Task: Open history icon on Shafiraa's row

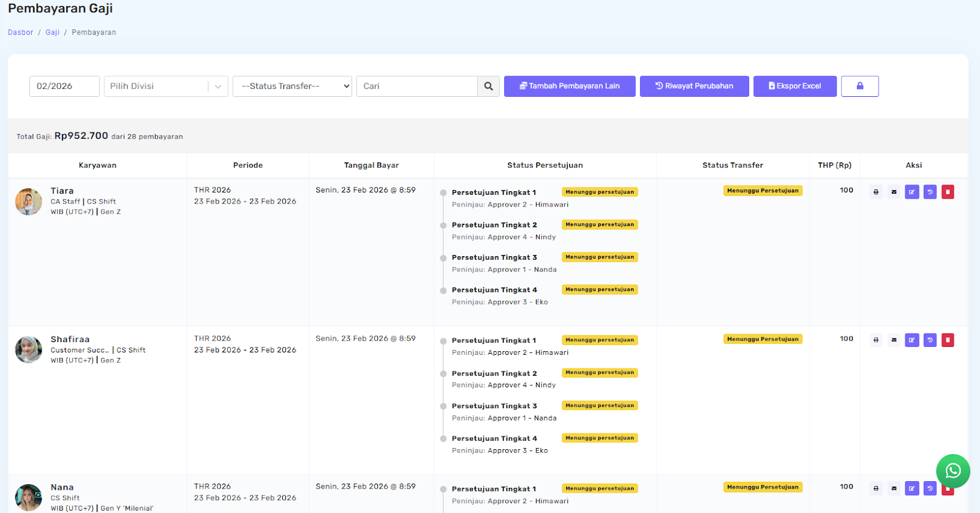Action: pyautogui.click(x=930, y=340)
